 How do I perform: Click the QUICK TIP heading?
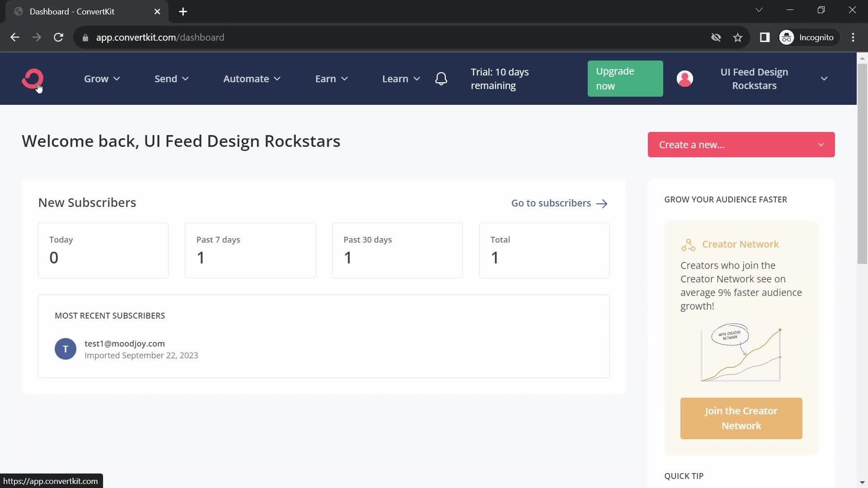point(684,476)
